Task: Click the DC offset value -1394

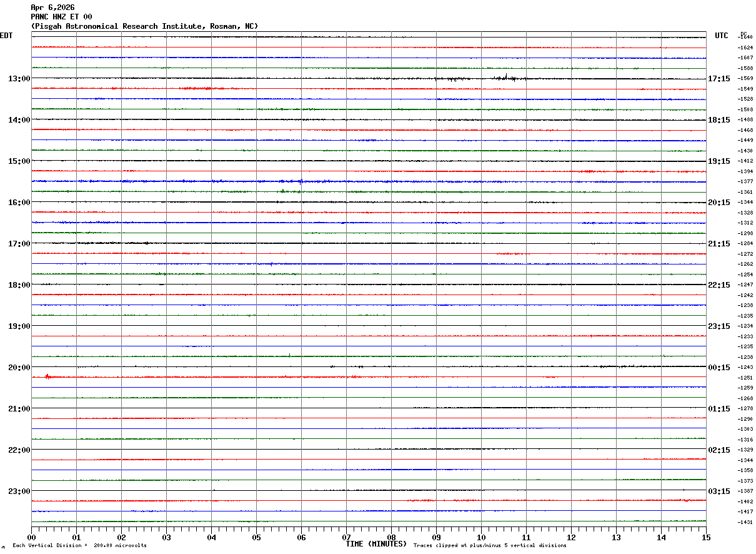Action: (745, 171)
